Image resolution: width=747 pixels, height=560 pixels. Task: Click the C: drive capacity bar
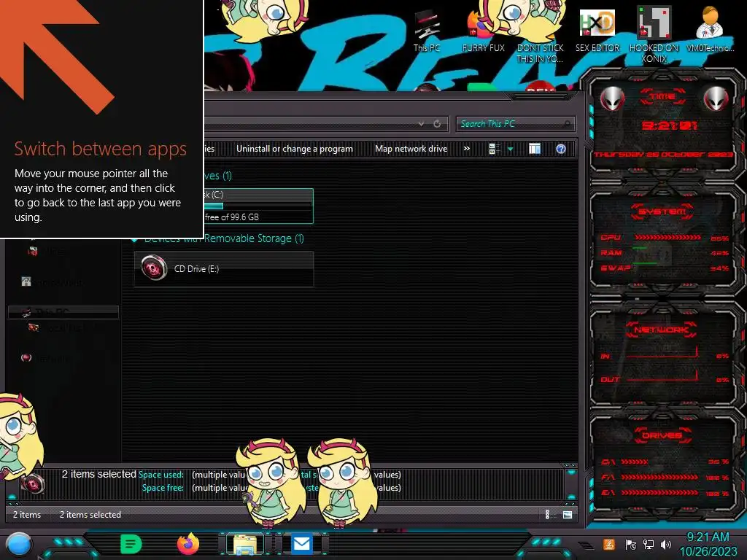258,206
